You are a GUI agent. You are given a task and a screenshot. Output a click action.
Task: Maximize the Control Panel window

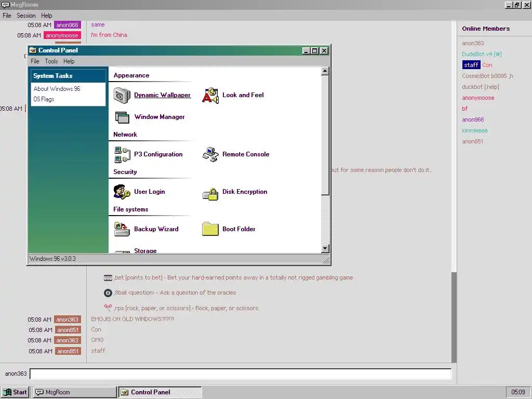click(x=315, y=51)
